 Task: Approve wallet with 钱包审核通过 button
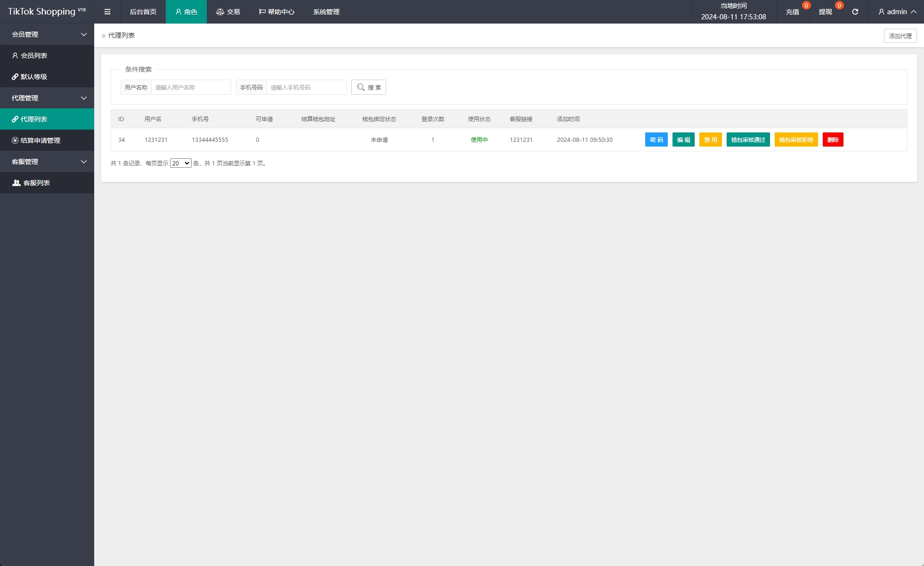(x=748, y=139)
